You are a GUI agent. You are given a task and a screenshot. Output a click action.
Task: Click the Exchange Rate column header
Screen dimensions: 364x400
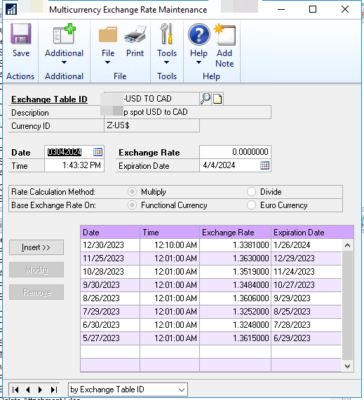coord(235,232)
